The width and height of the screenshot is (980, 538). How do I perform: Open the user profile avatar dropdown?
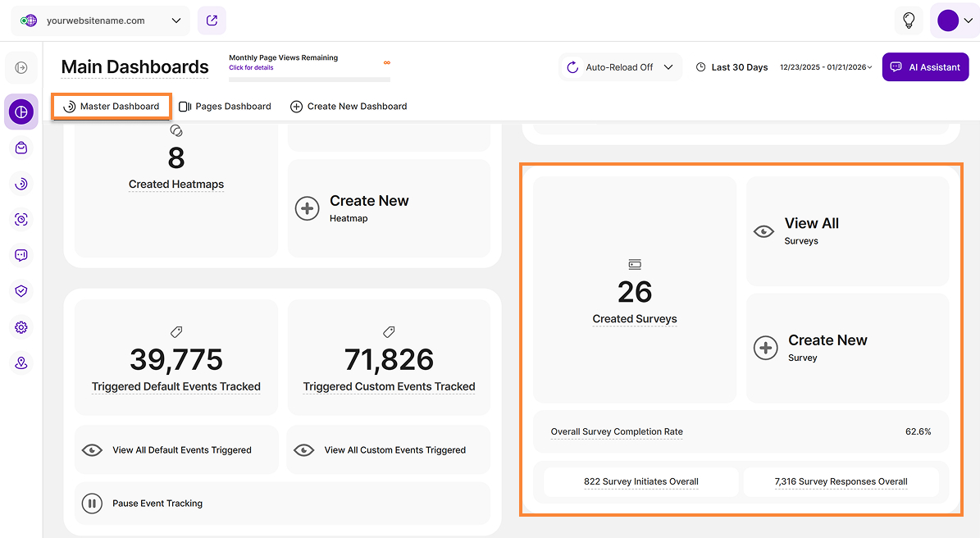pyautogui.click(x=955, y=21)
